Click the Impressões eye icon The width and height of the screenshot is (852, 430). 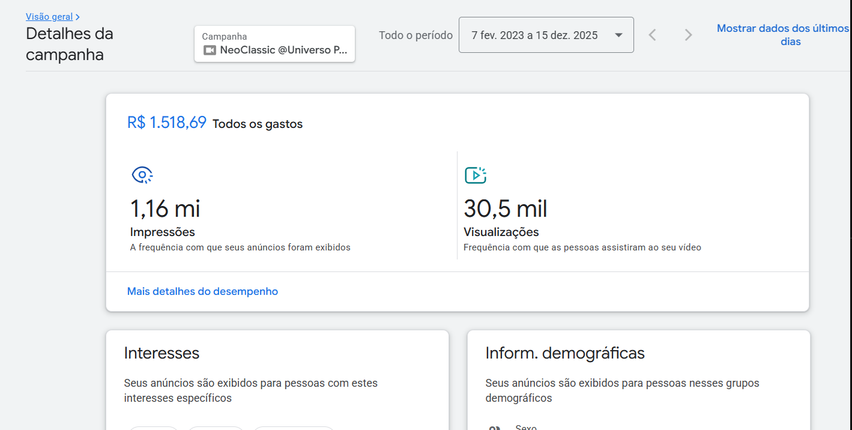pyautogui.click(x=142, y=175)
